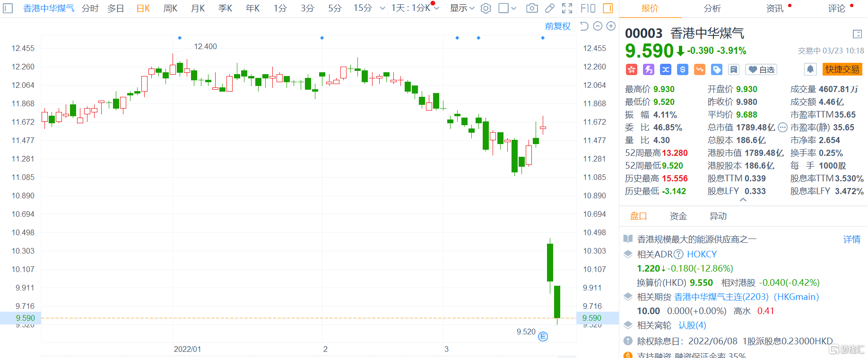Set price alert with bell icon
Viewport: 868px width, 358px height.
[x=810, y=69]
